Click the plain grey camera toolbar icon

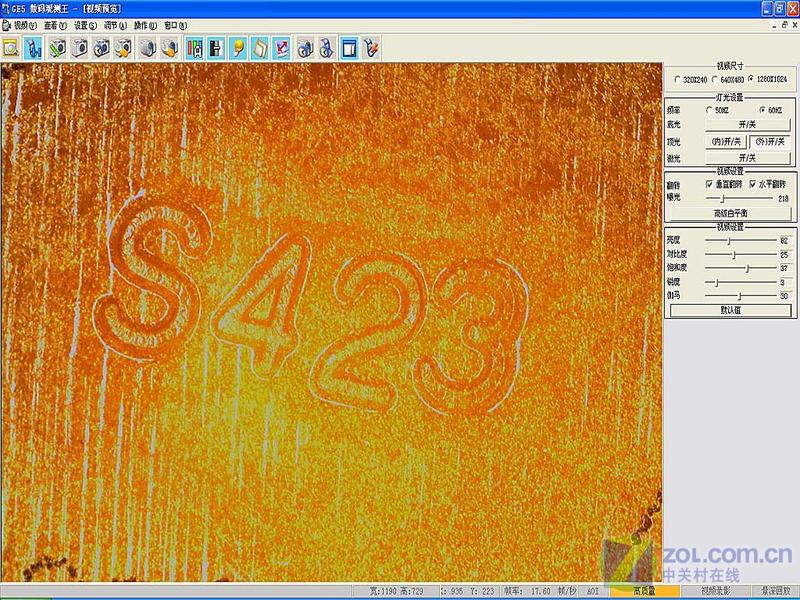79,48
